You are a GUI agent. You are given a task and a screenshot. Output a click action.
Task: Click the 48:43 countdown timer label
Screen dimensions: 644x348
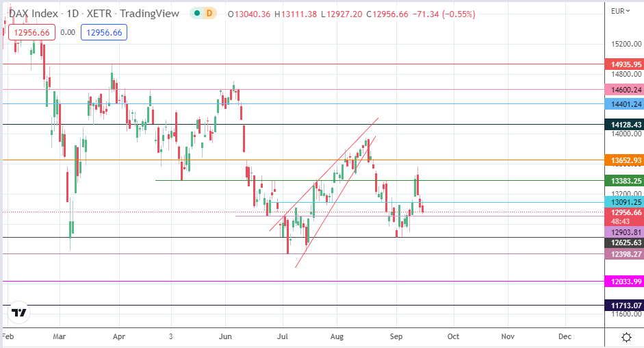[620, 222]
